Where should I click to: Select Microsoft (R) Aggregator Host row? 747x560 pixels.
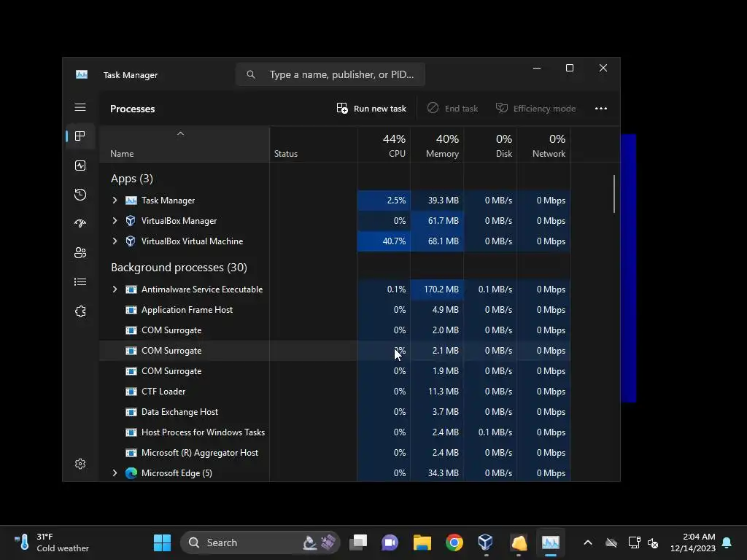pyautogui.click(x=335, y=453)
